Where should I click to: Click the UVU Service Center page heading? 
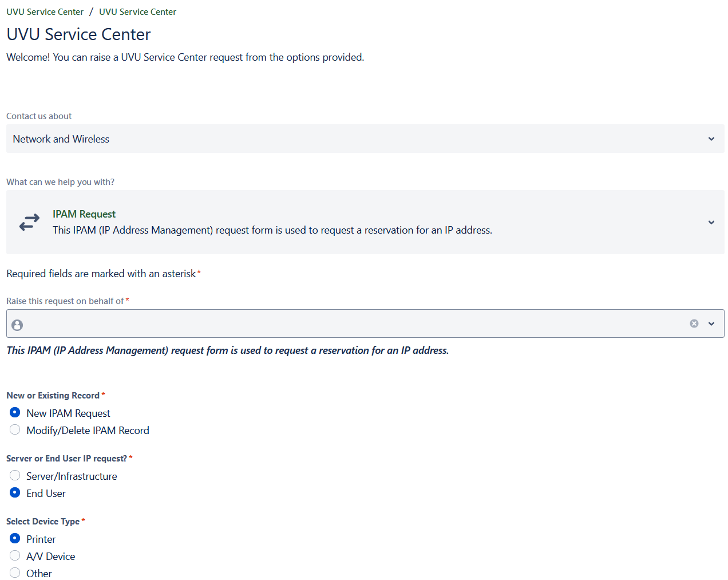[x=78, y=34]
